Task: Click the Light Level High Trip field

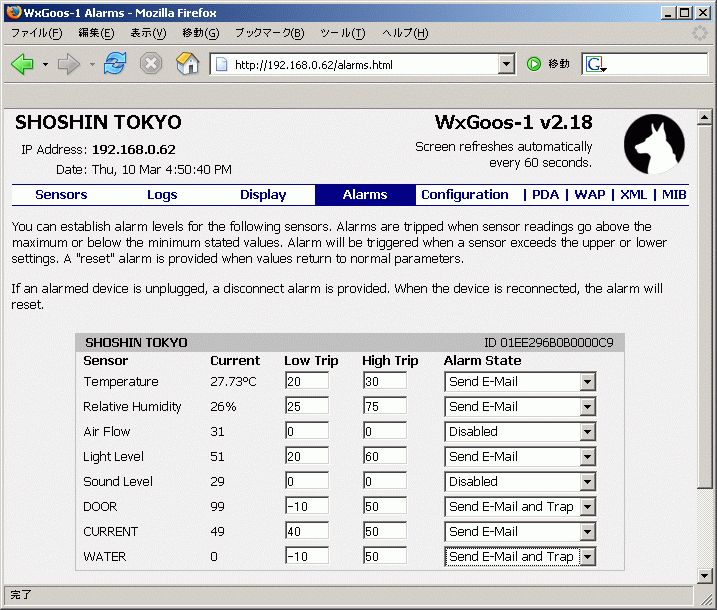Action: (385, 456)
